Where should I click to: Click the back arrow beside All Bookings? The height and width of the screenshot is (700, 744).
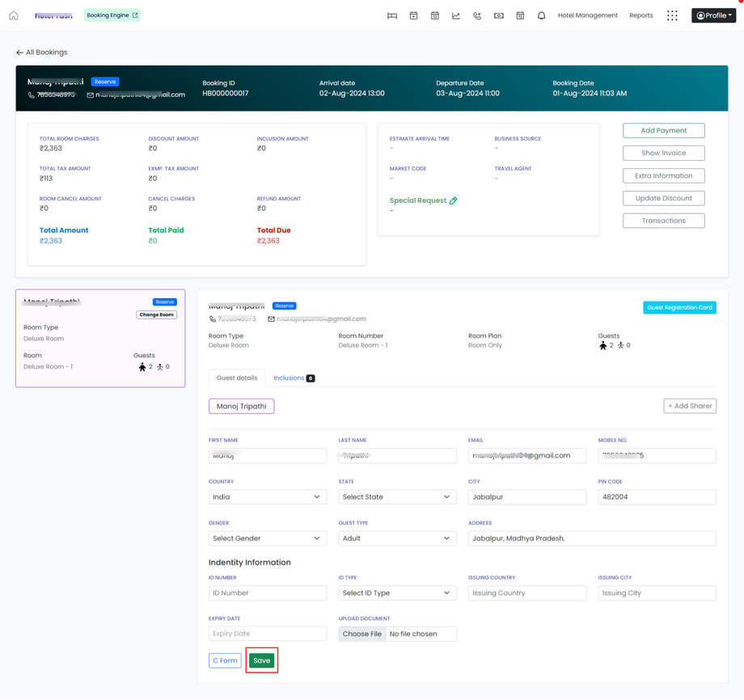click(19, 53)
